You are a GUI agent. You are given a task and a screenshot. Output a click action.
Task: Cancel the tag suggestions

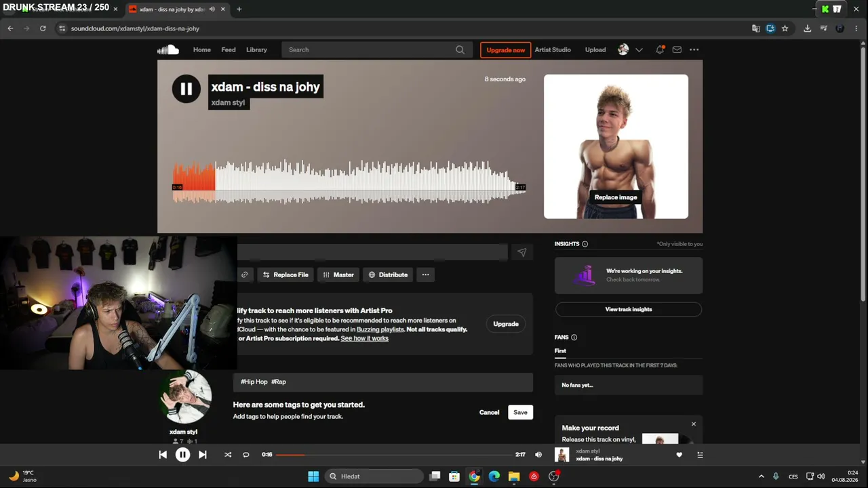(x=489, y=412)
